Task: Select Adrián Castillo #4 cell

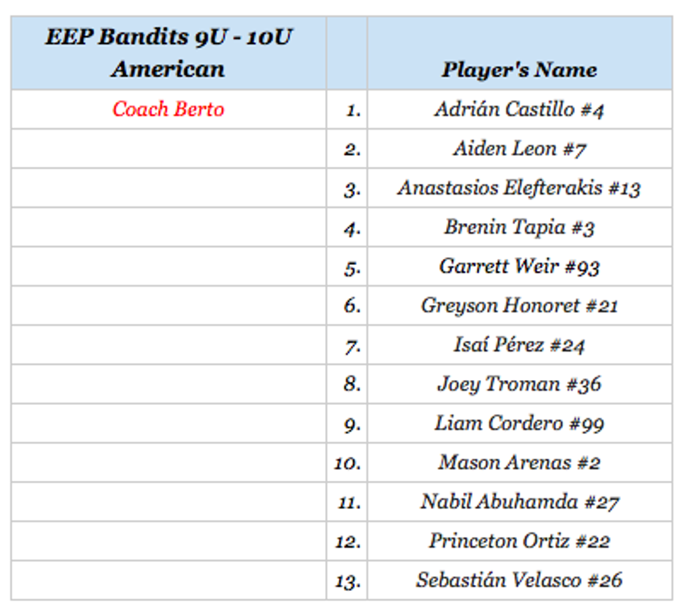Action: 519,110
